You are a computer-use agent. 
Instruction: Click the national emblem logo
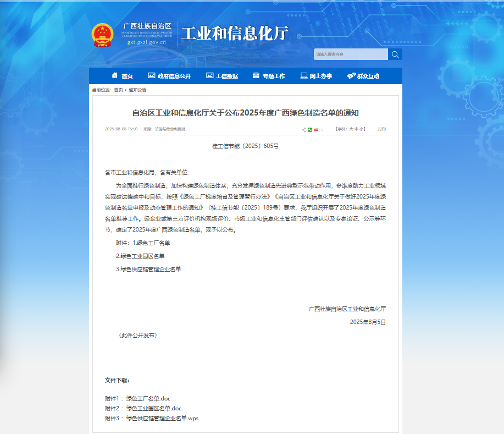pos(101,34)
